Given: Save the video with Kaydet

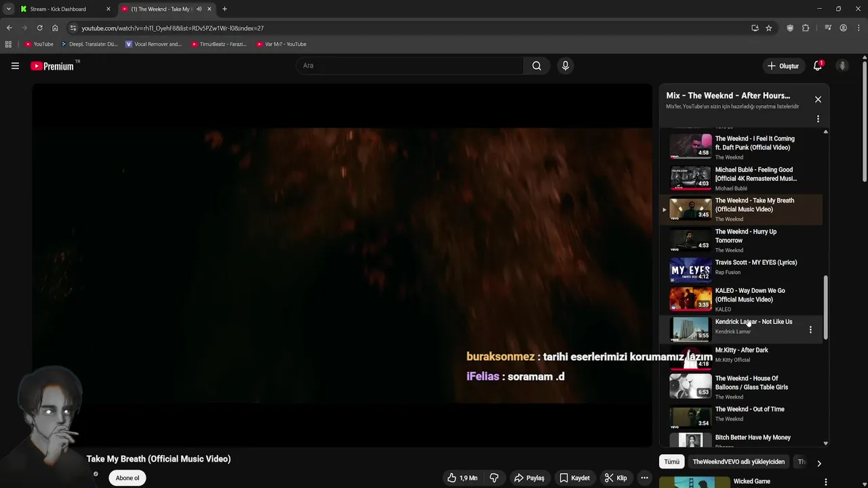Looking at the screenshot, I should point(574,478).
